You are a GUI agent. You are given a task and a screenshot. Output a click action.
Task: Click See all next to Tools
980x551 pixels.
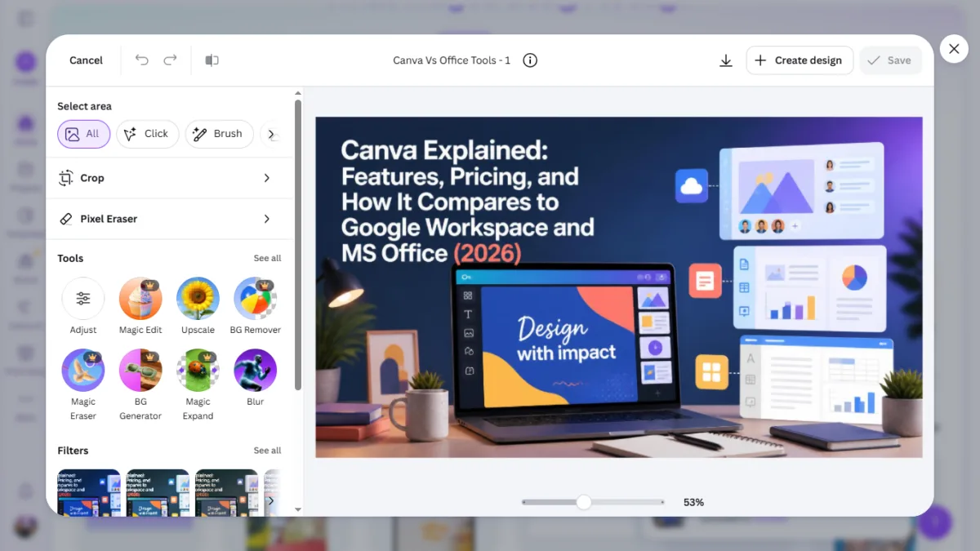(x=267, y=258)
